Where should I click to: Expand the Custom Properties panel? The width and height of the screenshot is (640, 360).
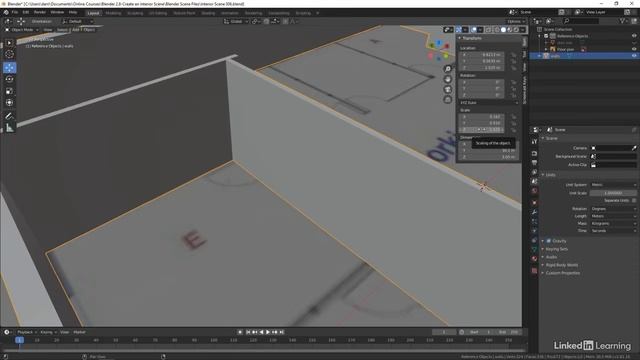point(562,273)
